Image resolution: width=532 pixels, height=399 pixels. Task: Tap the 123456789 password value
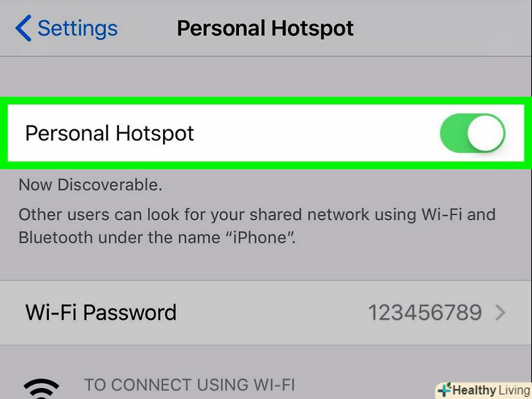tap(425, 313)
